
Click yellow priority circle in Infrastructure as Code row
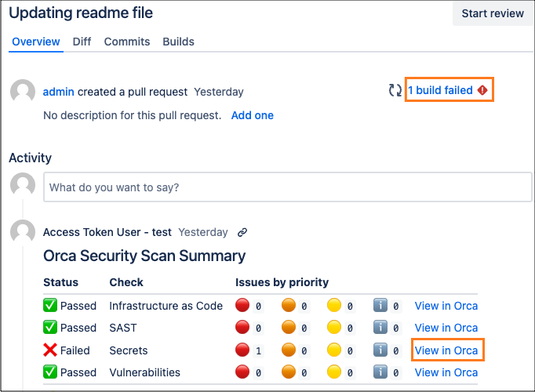click(334, 305)
